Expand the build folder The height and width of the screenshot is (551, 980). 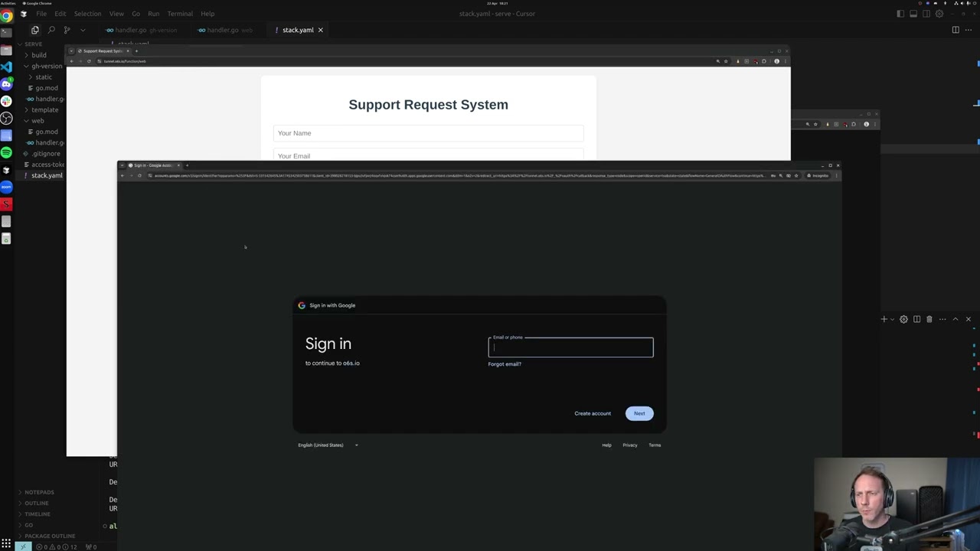click(x=39, y=55)
